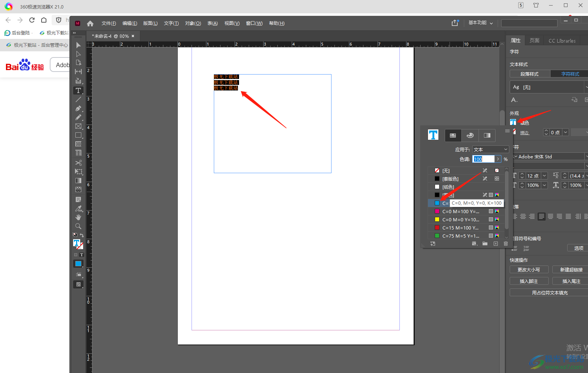Toggle the screen mode button in toolbar
This screenshot has width=588, height=373.
(x=78, y=284)
